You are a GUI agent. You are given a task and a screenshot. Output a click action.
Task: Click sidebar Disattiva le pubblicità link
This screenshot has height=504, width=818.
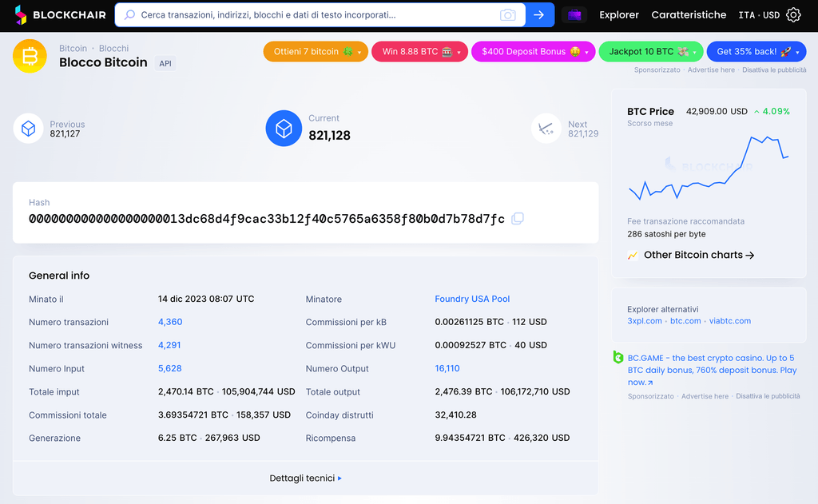pos(768,396)
